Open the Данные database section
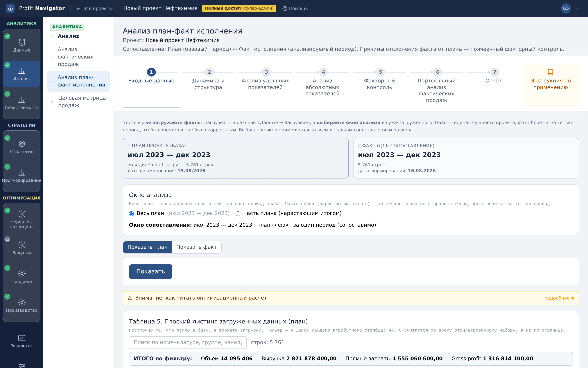 tap(22, 45)
